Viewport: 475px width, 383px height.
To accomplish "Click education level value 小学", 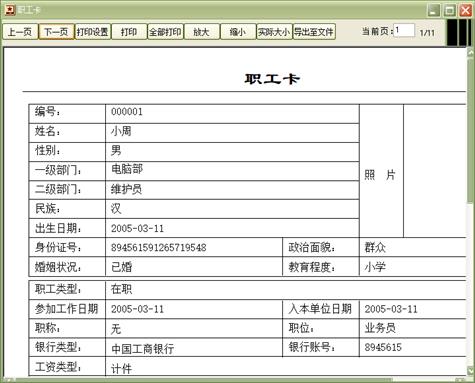I will pyautogui.click(x=375, y=267).
